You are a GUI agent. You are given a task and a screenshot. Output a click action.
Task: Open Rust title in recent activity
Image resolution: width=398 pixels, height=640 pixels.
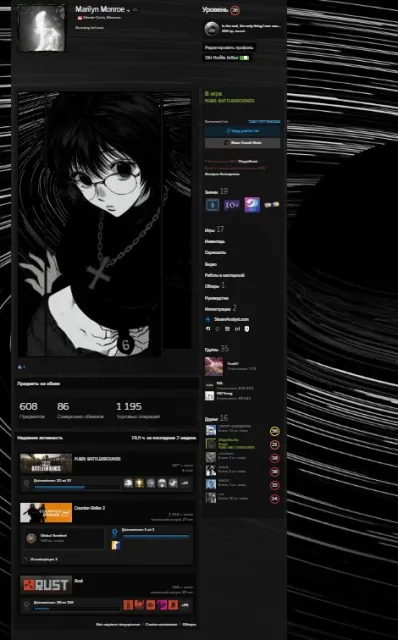(79, 580)
